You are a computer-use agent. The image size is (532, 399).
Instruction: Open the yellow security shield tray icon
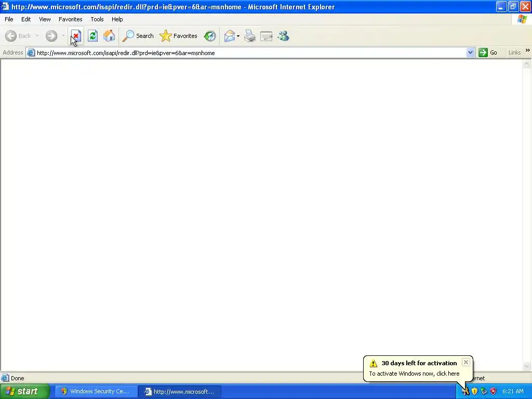click(x=475, y=392)
